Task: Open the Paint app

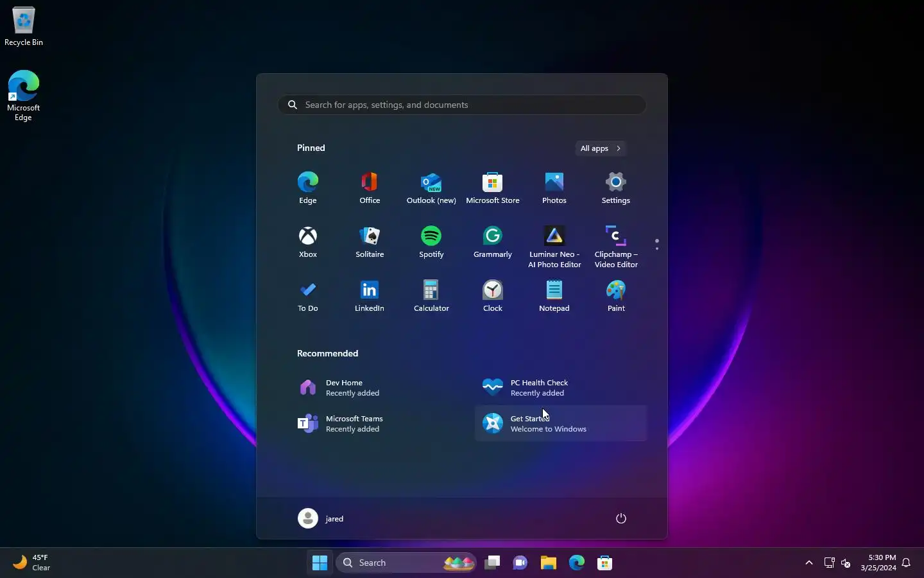Action: coord(616,296)
